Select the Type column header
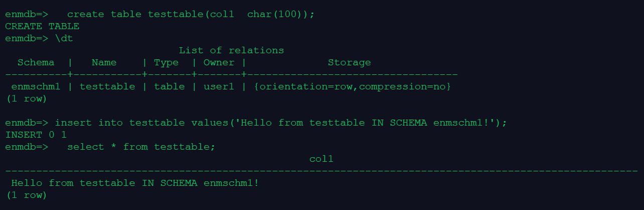The width and height of the screenshot is (644, 210). [x=166, y=62]
